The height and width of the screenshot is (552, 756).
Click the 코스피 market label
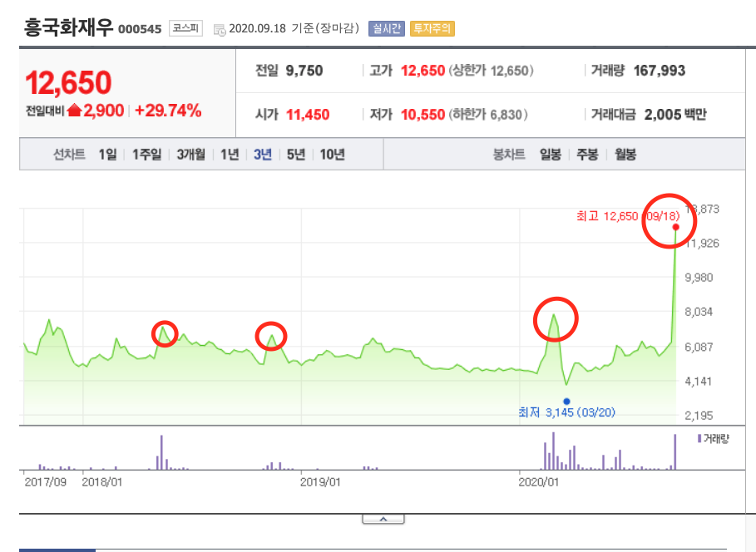(185, 28)
